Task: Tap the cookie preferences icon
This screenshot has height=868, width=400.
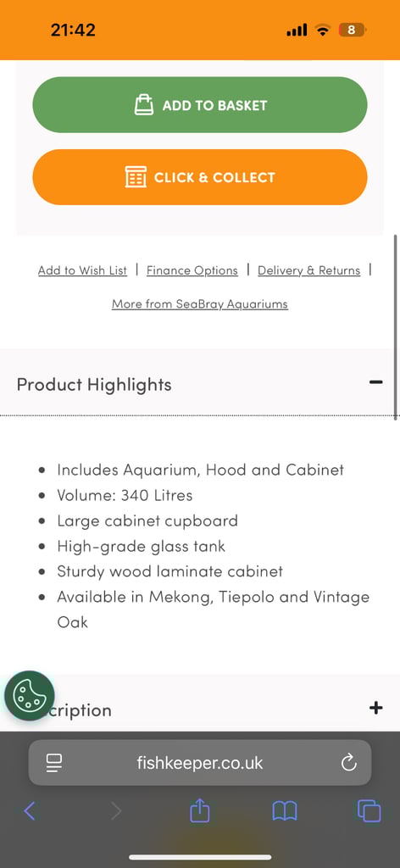Action: (30, 696)
